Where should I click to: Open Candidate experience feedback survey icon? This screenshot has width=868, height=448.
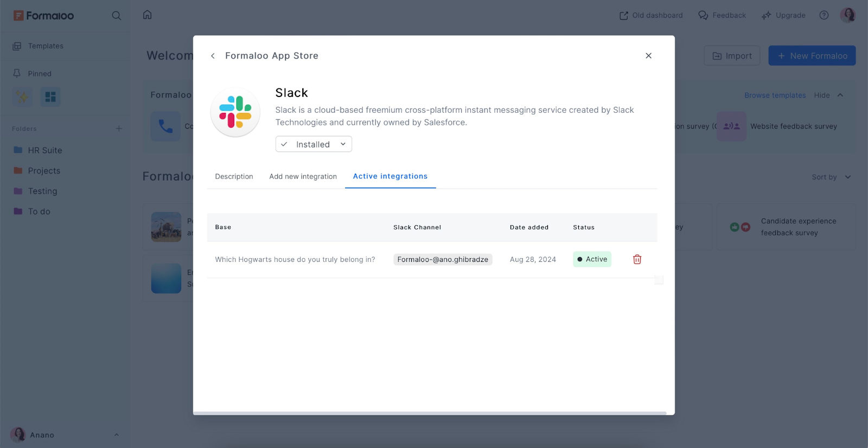coord(740,227)
